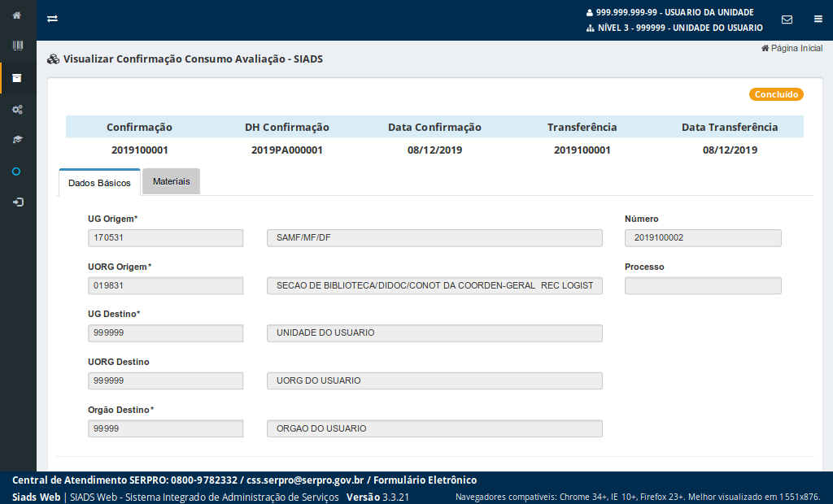This screenshot has height=504, width=833.
Task: Switch to the Materiais tab
Action: (x=171, y=181)
